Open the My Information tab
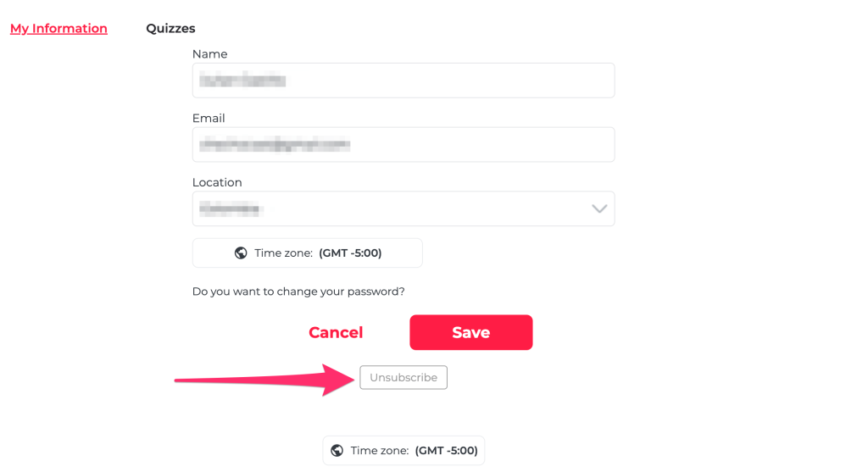 pos(58,29)
